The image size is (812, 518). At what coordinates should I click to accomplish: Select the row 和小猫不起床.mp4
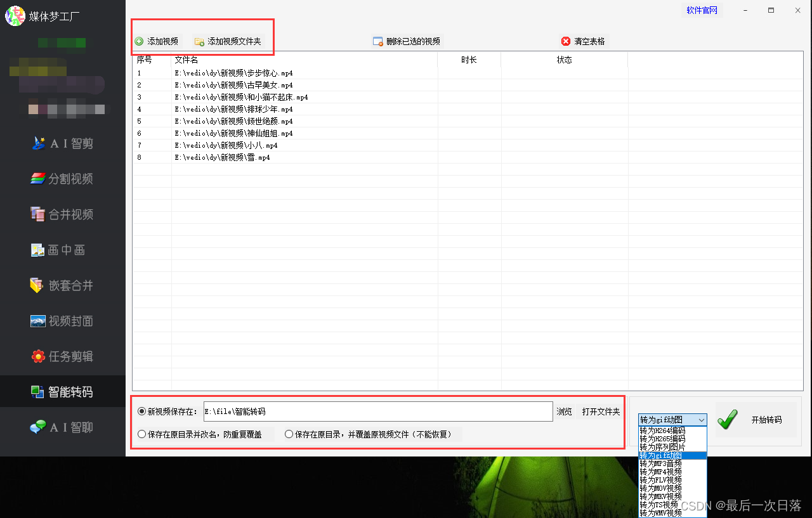click(x=468, y=97)
